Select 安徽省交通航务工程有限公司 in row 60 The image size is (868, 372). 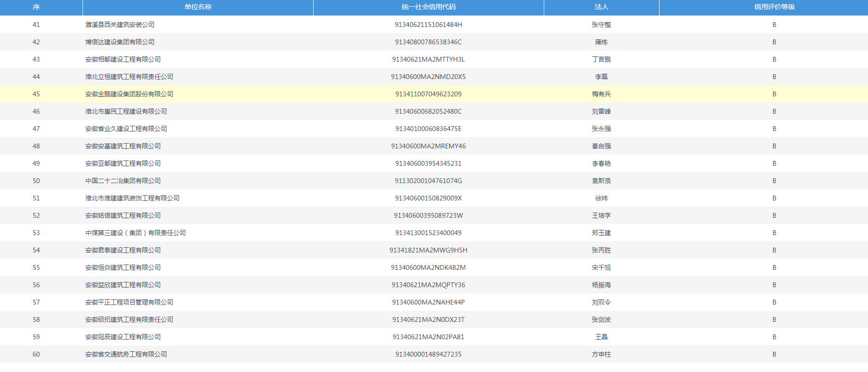pos(126,354)
